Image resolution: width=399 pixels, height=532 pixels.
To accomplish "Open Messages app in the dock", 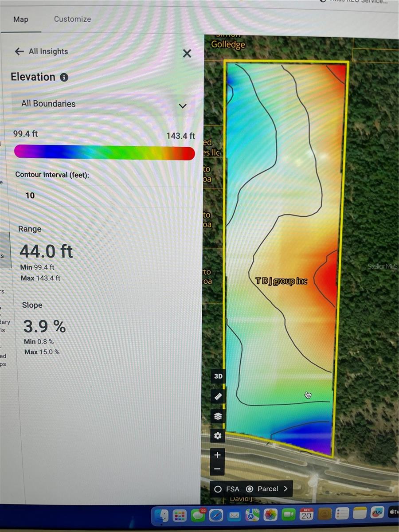I will point(197,515).
